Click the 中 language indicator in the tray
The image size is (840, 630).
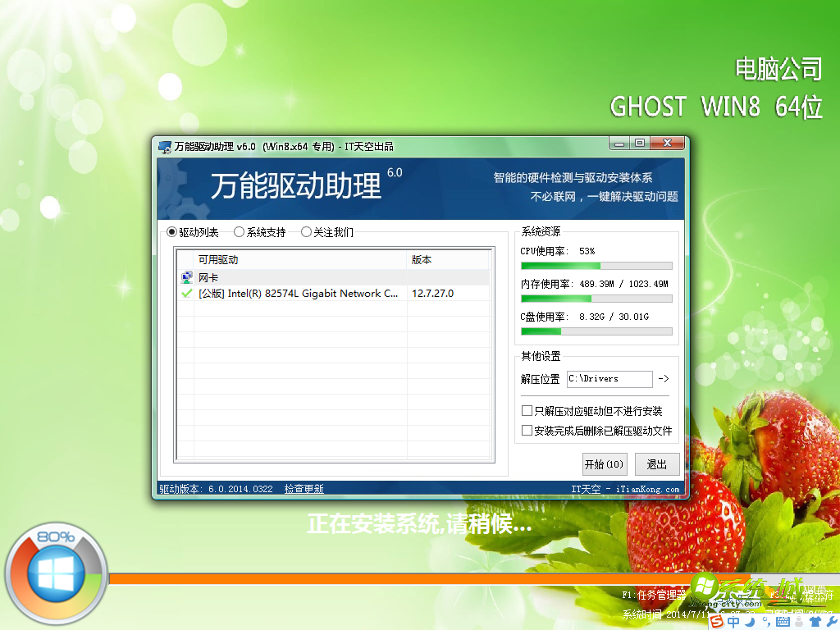pos(733,620)
